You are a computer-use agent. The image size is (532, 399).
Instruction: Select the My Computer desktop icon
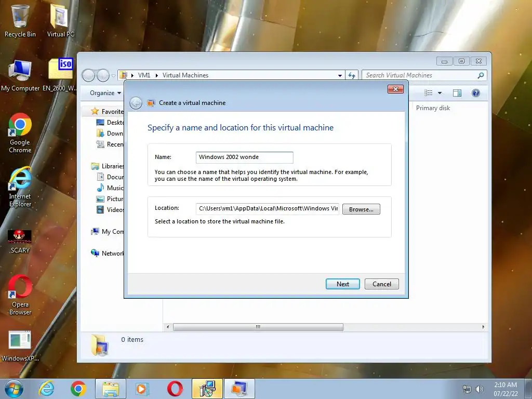tap(20, 75)
